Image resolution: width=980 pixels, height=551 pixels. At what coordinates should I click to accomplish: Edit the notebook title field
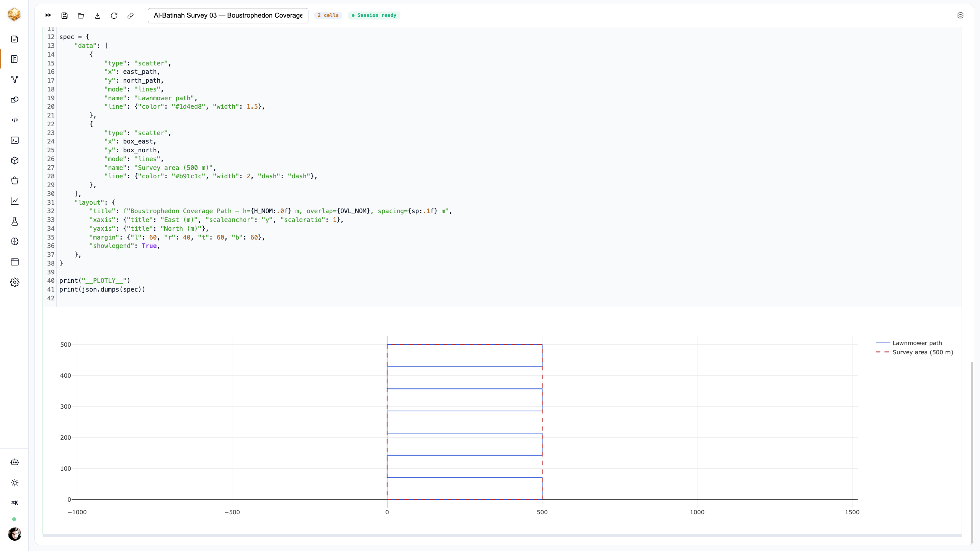click(228, 15)
